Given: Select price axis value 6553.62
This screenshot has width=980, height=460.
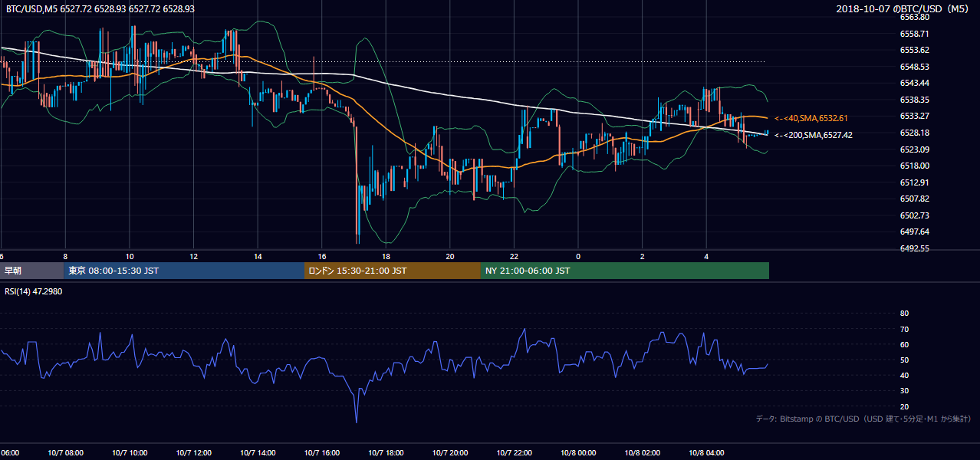Looking at the screenshot, I should pos(914,50).
